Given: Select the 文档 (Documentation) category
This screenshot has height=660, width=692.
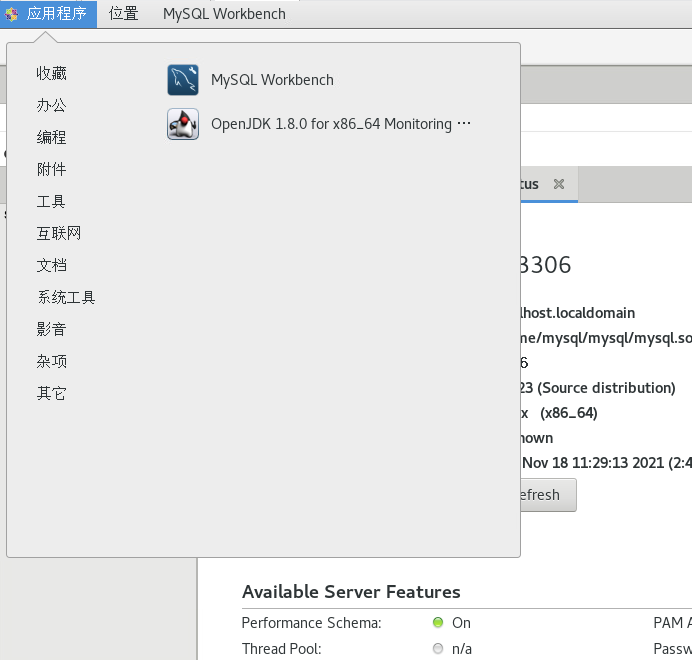Looking at the screenshot, I should click(52, 265).
